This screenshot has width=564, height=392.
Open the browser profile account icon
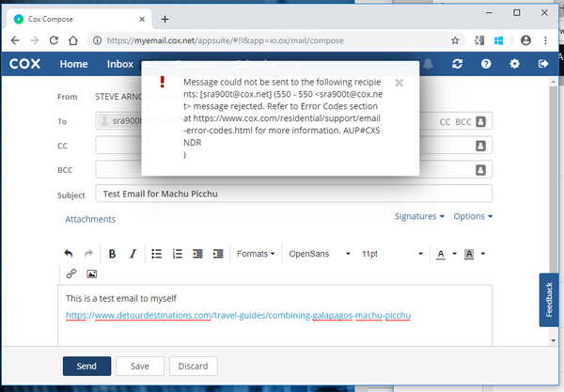click(x=525, y=40)
